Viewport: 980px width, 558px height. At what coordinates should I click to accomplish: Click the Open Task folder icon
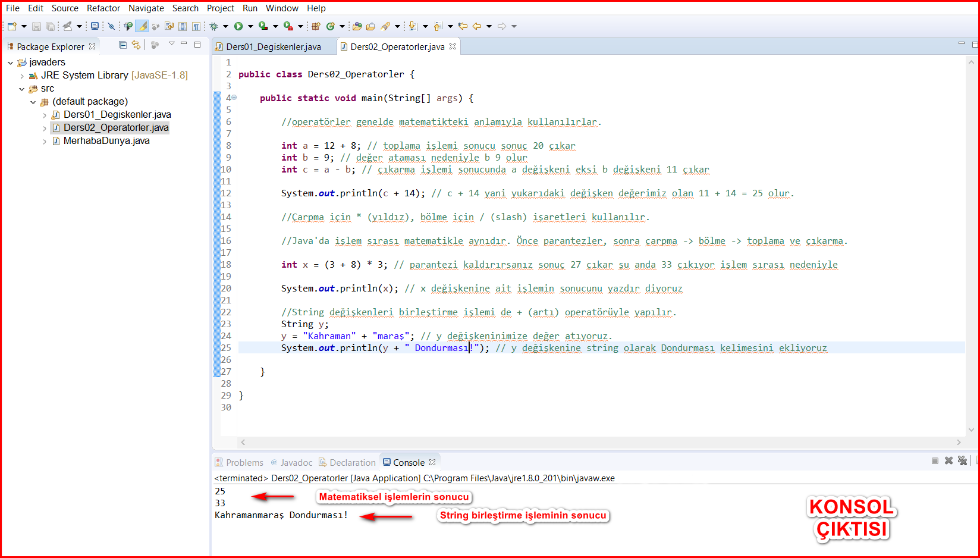pyautogui.click(x=370, y=26)
